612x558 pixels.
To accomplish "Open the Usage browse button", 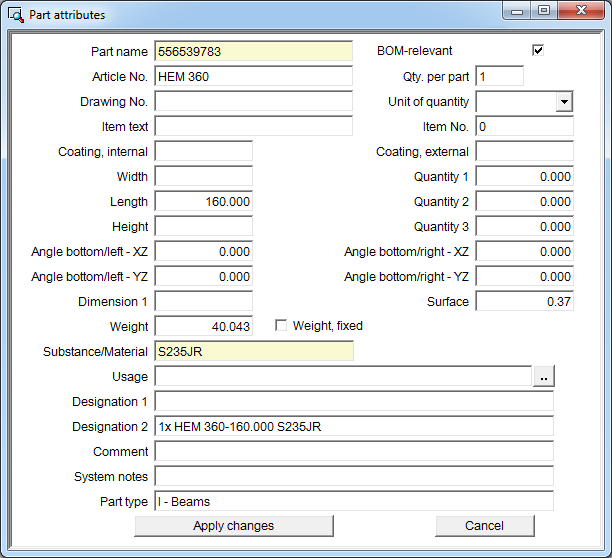I will [x=543, y=377].
